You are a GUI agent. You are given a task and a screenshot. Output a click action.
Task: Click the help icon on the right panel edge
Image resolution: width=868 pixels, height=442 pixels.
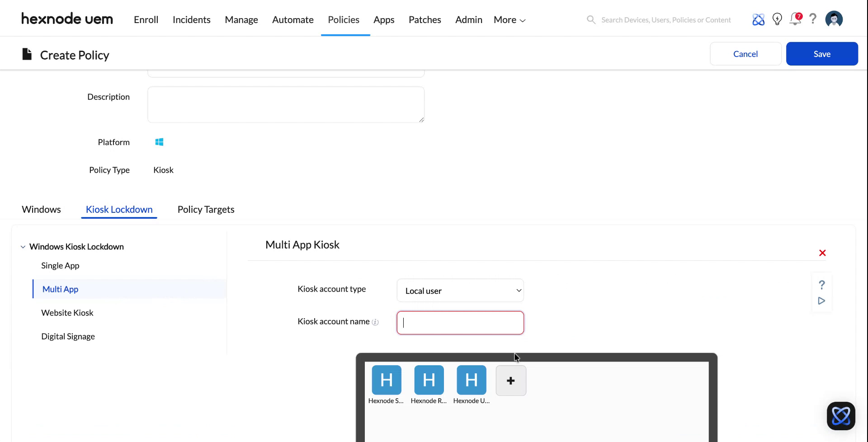click(822, 284)
